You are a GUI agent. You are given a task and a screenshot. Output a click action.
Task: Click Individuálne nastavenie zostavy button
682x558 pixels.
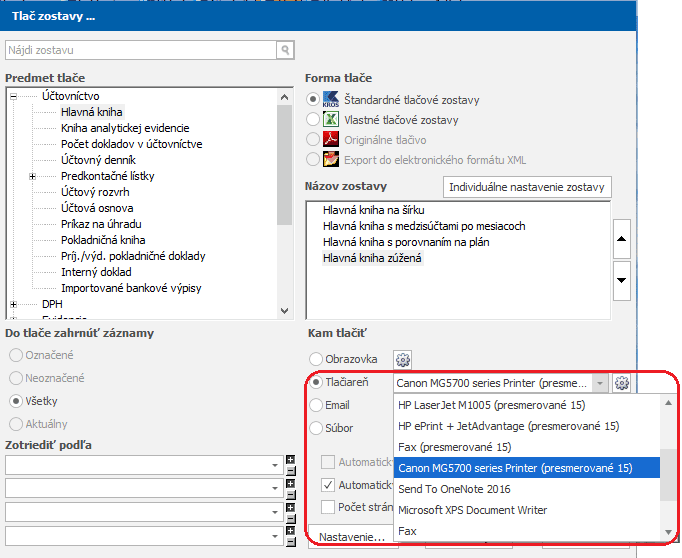526,187
